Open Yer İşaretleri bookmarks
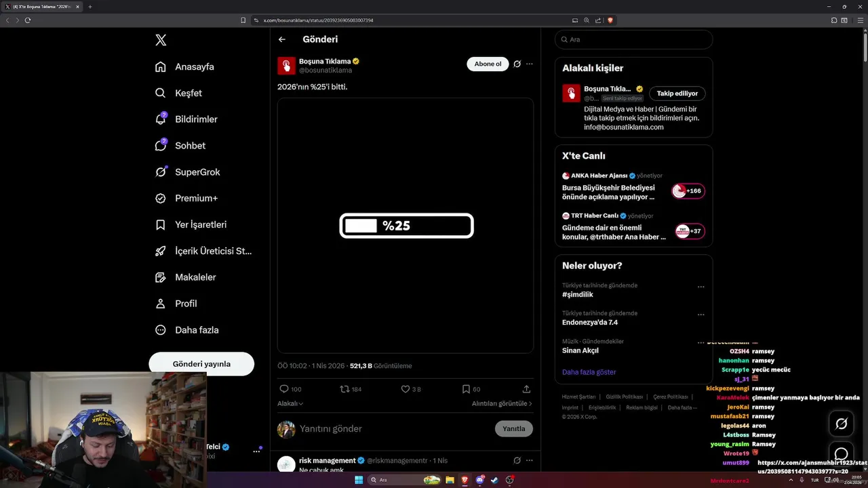868x488 pixels. [191, 224]
